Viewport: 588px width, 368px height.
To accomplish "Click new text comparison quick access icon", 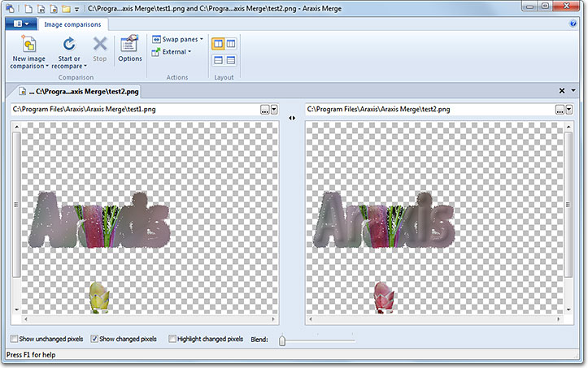I will [x=28, y=9].
